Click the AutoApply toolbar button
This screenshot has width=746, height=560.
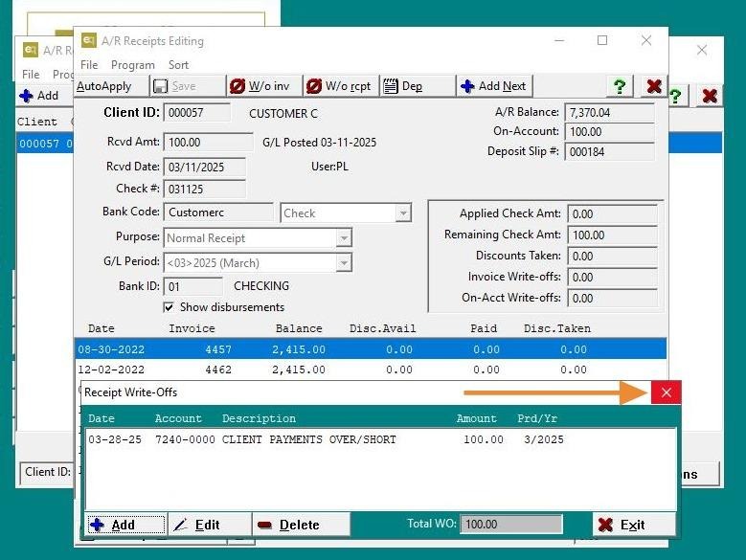[112, 86]
